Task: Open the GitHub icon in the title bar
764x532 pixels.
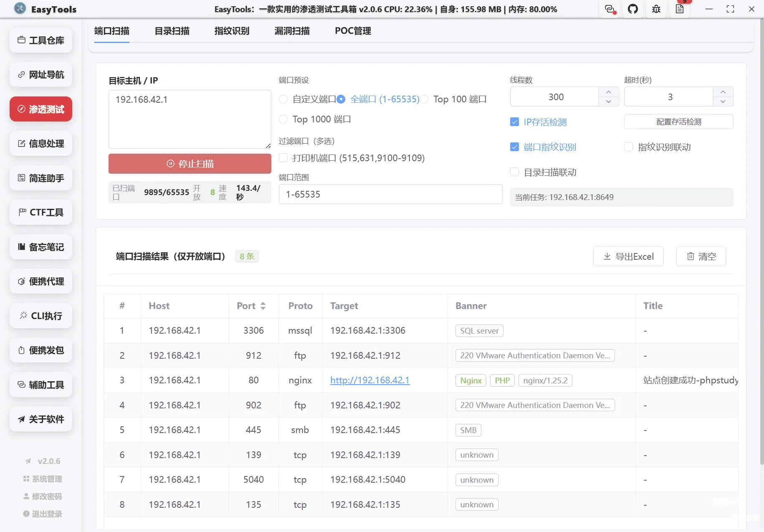Action: [x=633, y=9]
